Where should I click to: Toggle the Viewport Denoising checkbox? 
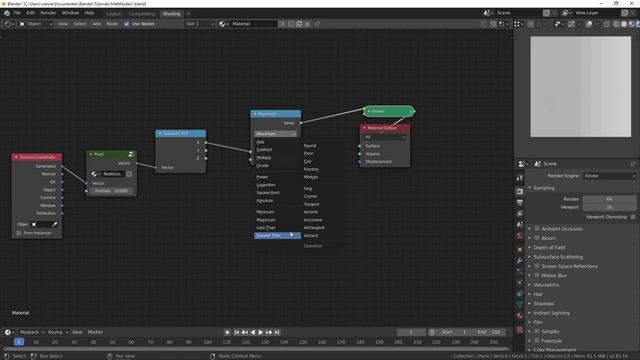[633, 217]
